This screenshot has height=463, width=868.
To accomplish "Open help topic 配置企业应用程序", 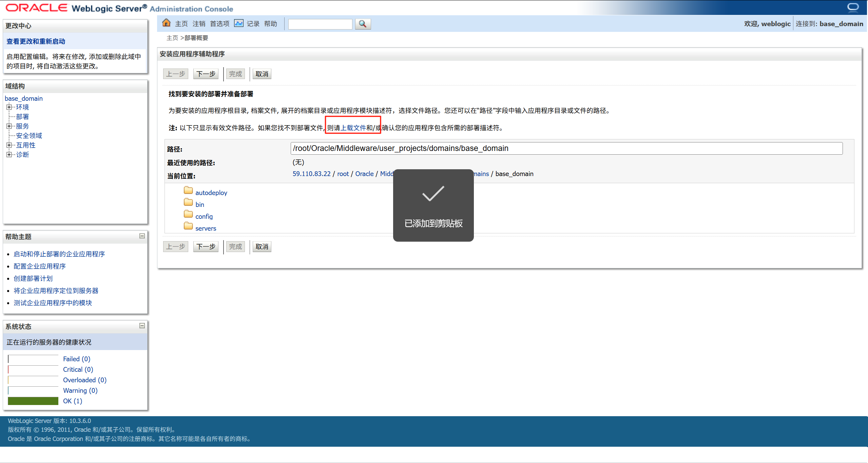I will tap(40, 266).
